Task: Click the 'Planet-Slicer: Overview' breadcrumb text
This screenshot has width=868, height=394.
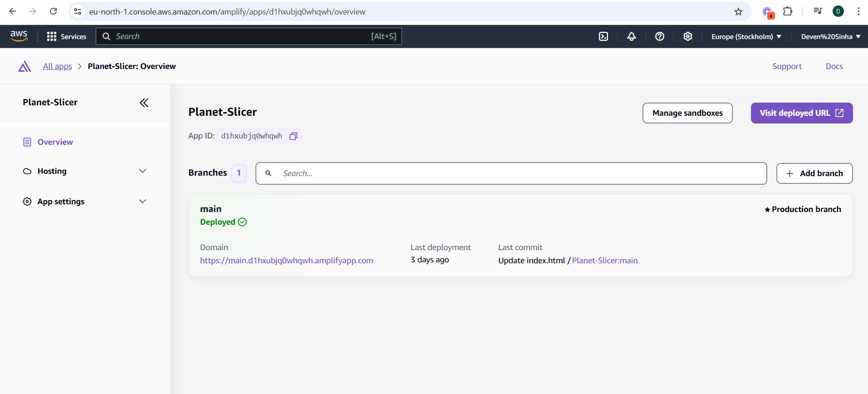Action: [132, 66]
